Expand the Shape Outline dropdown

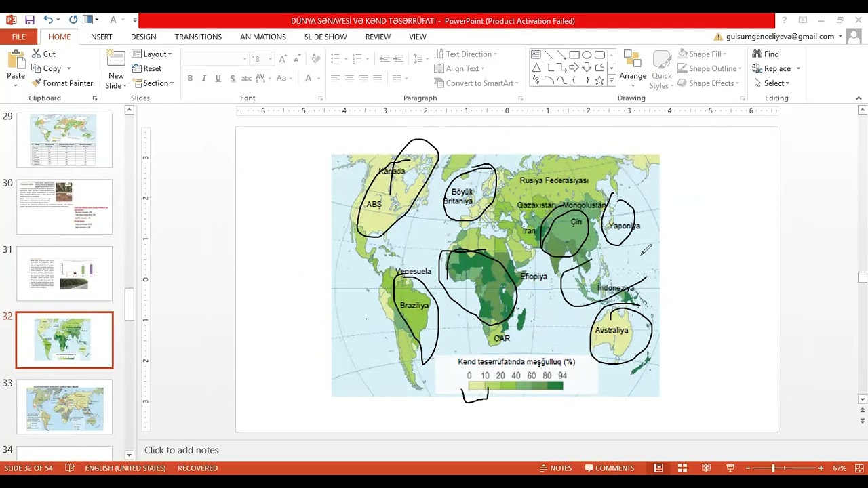(709, 68)
